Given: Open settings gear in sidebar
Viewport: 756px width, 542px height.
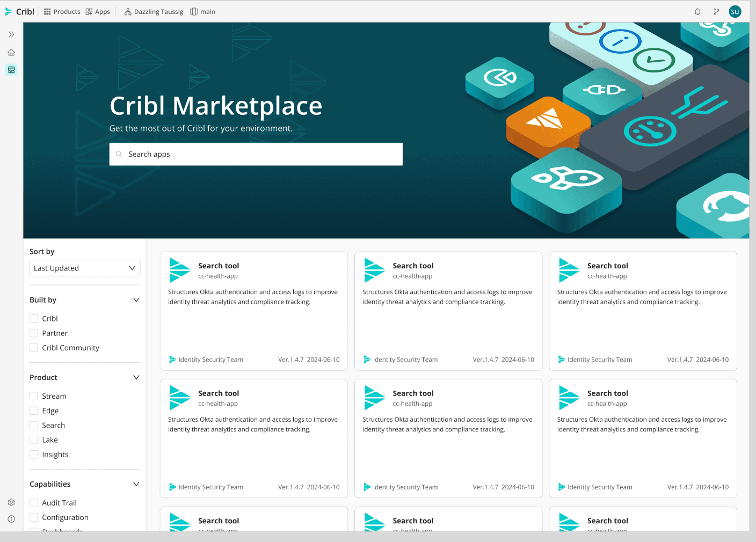Looking at the screenshot, I should pos(11,502).
